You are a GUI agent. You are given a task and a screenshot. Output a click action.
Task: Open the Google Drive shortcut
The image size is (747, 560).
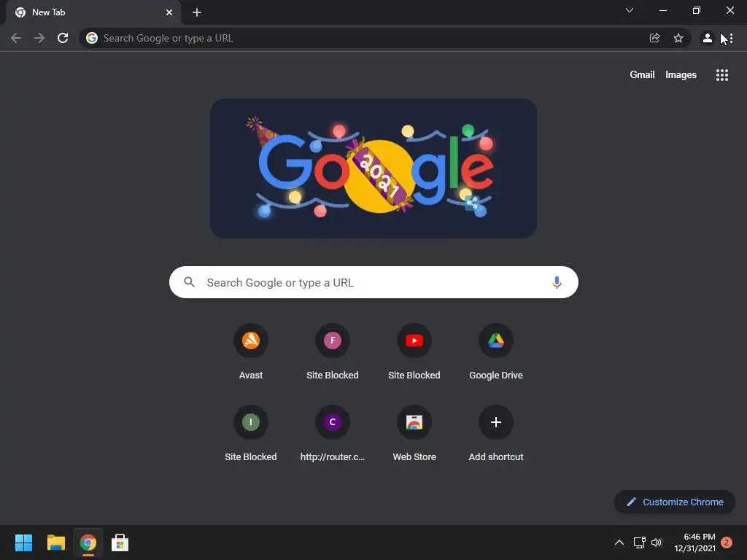[x=496, y=351]
